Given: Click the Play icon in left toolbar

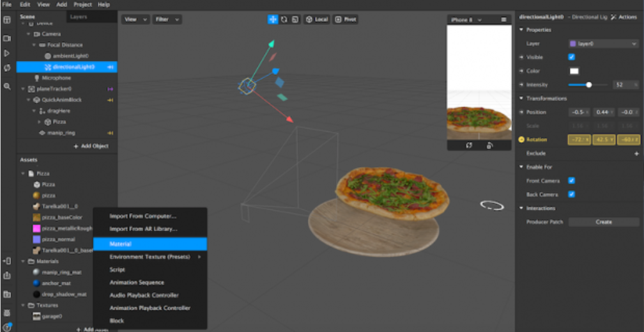Looking at the screenshot, I should 7,54.
